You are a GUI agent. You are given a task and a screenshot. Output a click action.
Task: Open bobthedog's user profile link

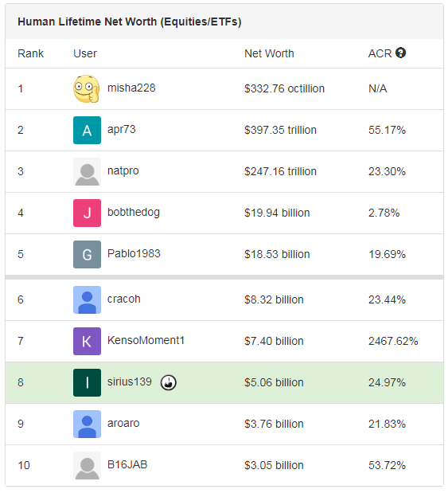[x=134, y=212]
